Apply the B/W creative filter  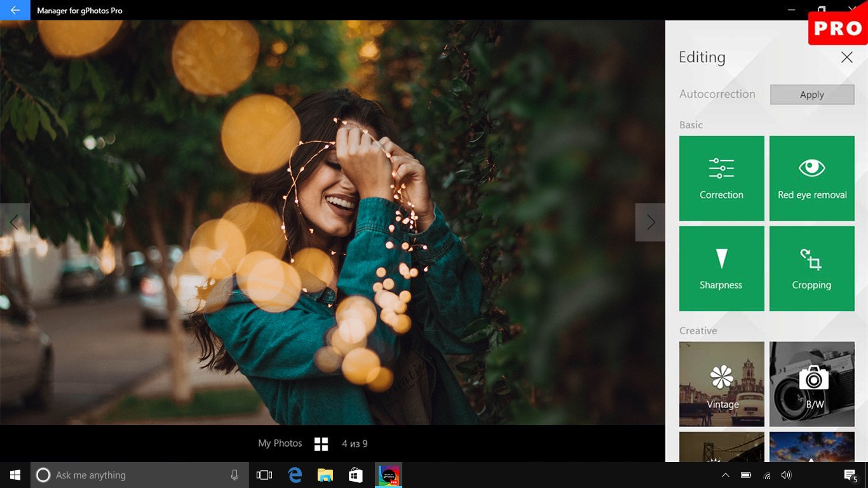coord(811,384)
